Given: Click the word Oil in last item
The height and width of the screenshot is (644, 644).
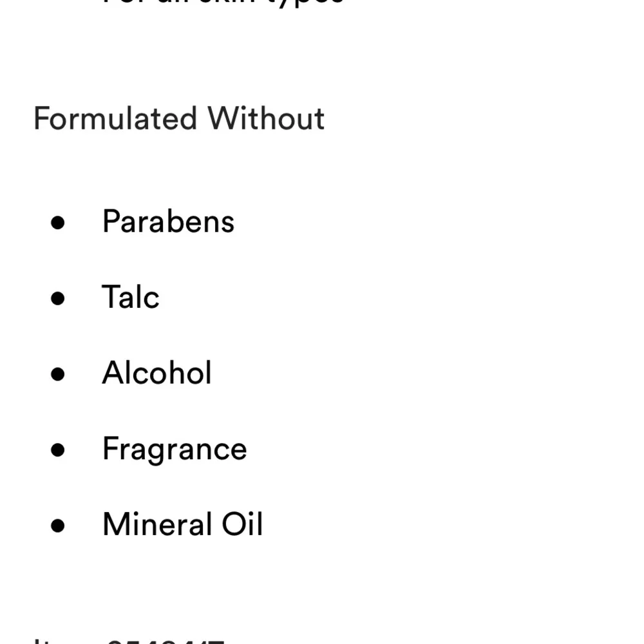Looking at the screenshot, I should pyautogui.click(x=242, y=524).
